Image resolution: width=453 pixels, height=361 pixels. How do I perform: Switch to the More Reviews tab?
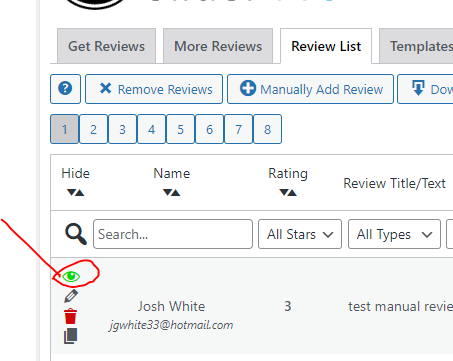218,46
